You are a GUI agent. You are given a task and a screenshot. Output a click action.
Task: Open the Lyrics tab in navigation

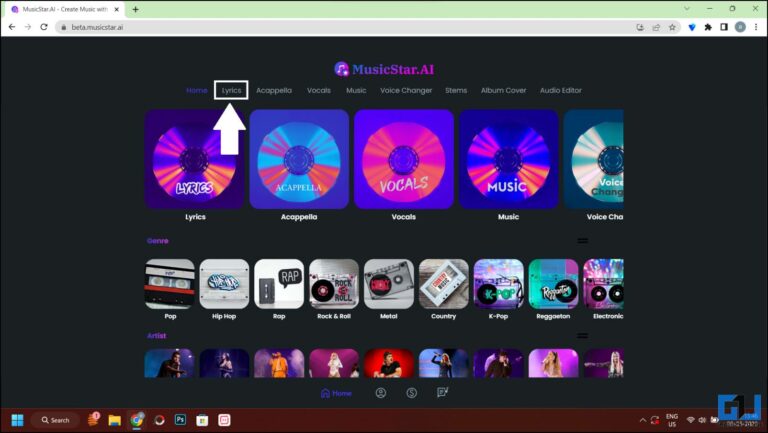[x=231, y=91]
